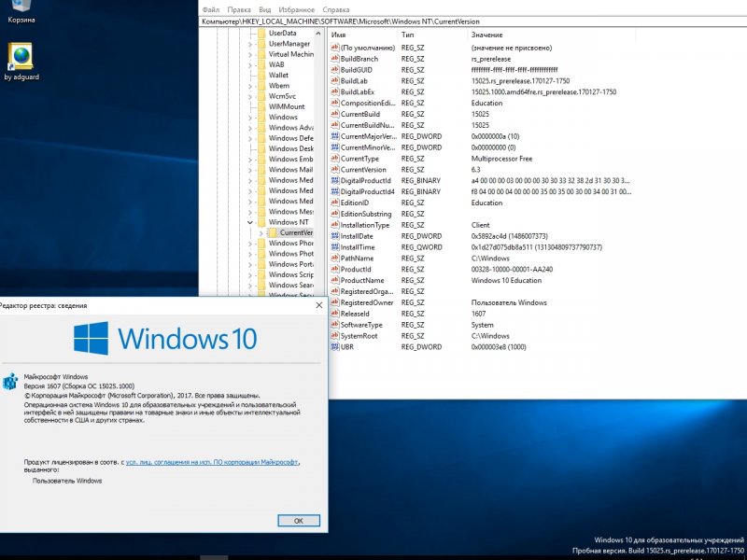Open the Правка menu
Viewport: 747px width, 560px height.
tap(239, 9)
